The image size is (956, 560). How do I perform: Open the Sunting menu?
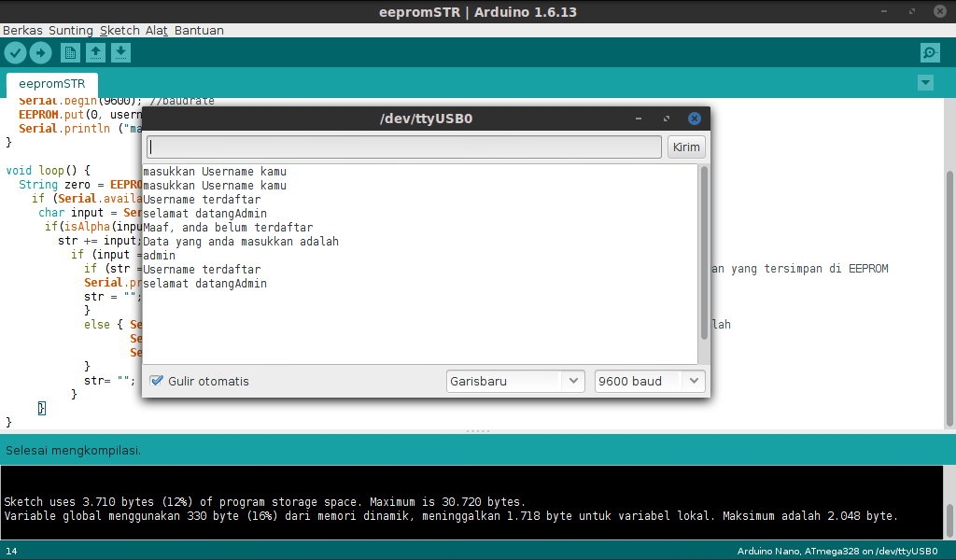coord(70,30)
